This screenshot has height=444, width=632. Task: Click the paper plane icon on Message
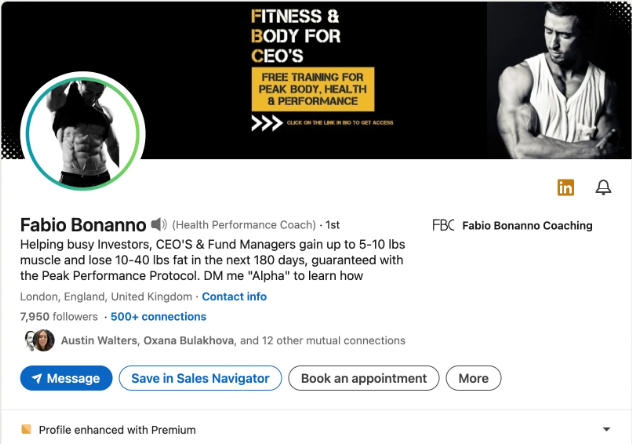(37, 379)
